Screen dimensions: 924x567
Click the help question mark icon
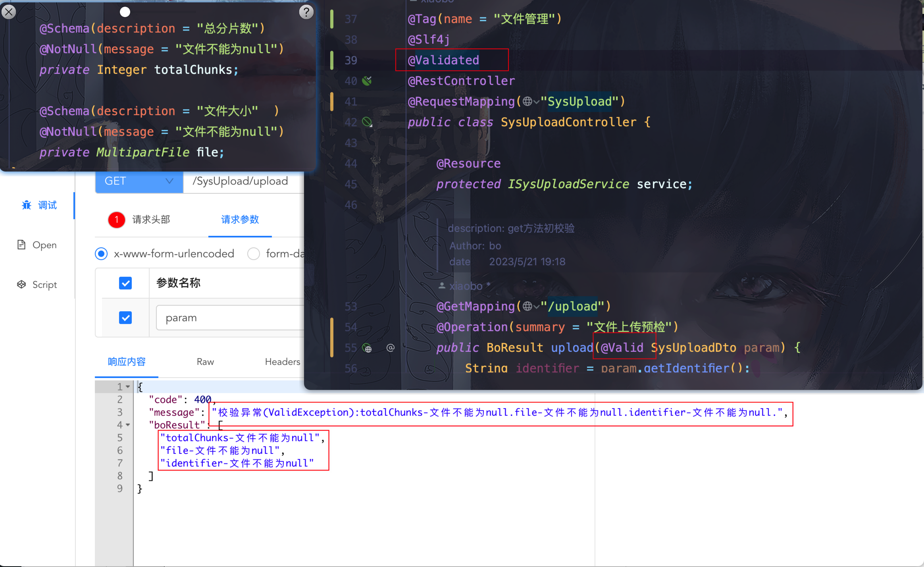(306, 12)
